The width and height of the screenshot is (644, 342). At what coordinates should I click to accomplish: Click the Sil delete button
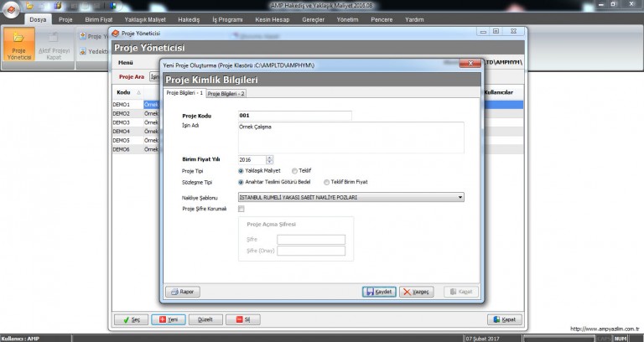[242, 319]
